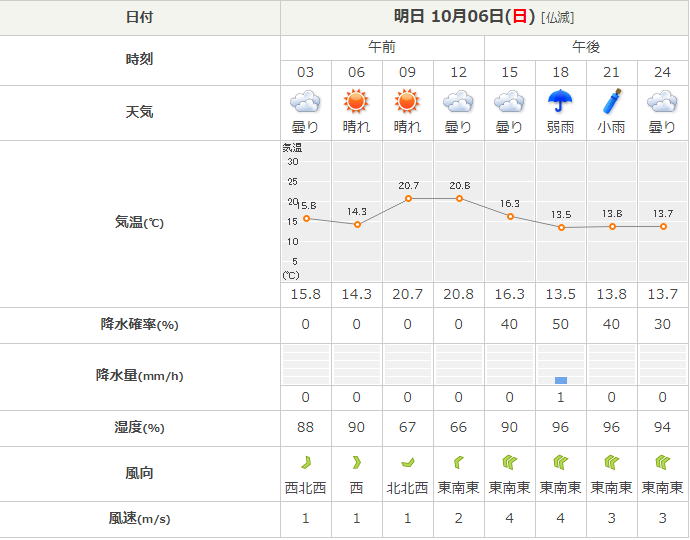Click the sunny weather icon at 06

(356, 101)
